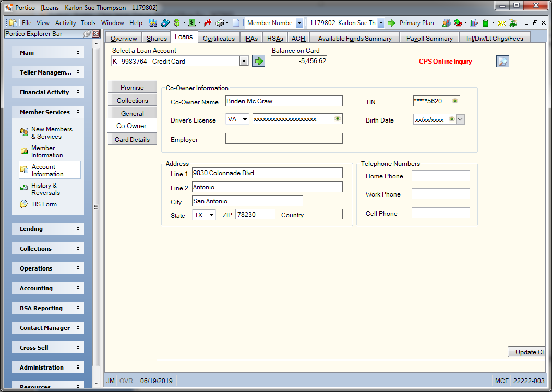Click green go arrow beside loan account dropdown

[x=258, y=61]
